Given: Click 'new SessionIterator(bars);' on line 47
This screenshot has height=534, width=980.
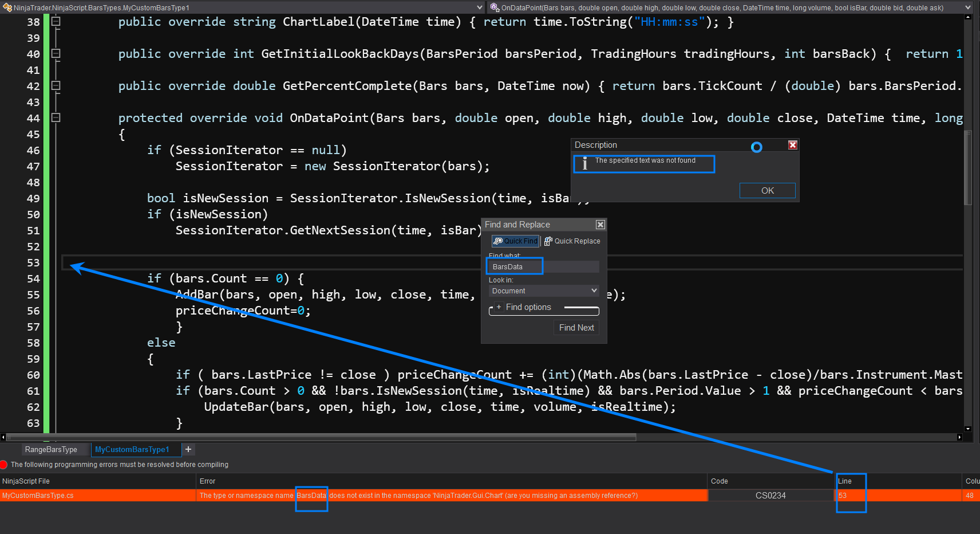Looking at the screenshot, I should (x=397, y=166).
